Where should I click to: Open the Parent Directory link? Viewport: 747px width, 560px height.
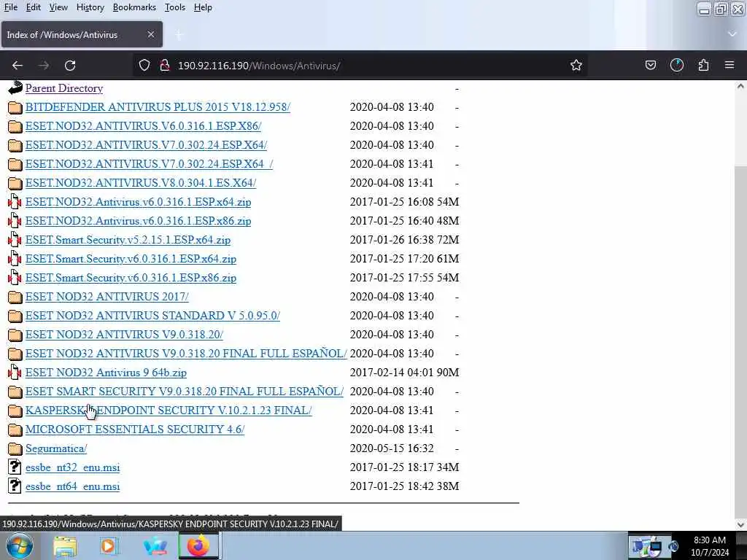pyautogui.click(x=64, y=88)
